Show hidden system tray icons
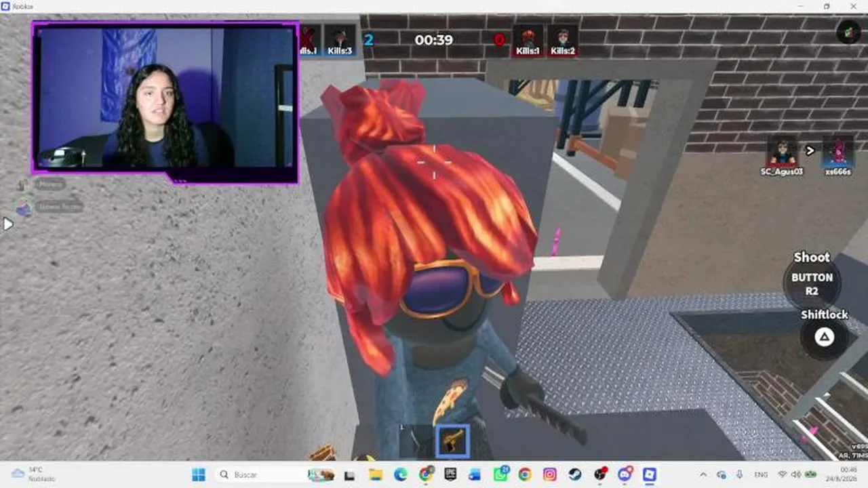 click(703, 474)
